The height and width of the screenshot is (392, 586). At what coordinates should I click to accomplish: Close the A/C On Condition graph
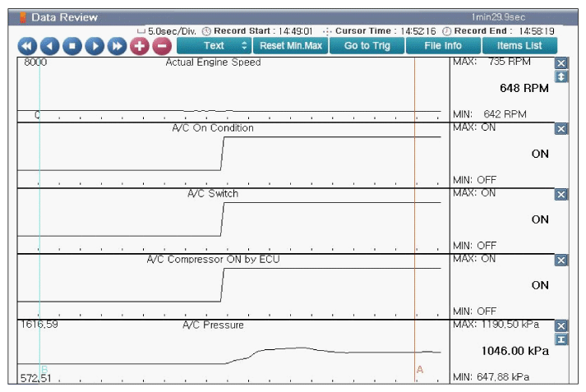(x=561, y=129)
